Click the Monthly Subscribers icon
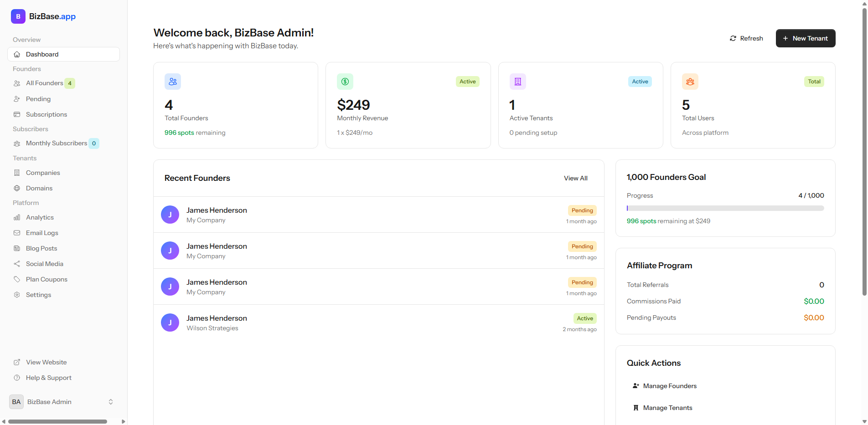Image resolution: width=868 pixels, height=425 pixels. click(x=17, y=143)
